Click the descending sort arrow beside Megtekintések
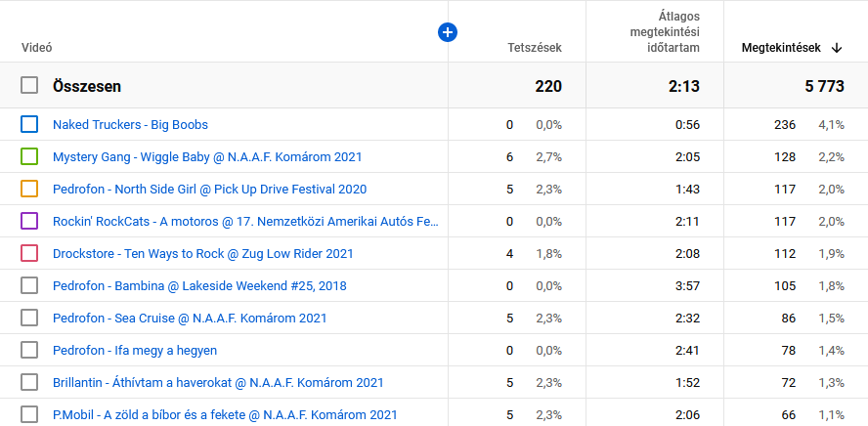This screenshot has height=426, width=868. (x=837, y=48)
